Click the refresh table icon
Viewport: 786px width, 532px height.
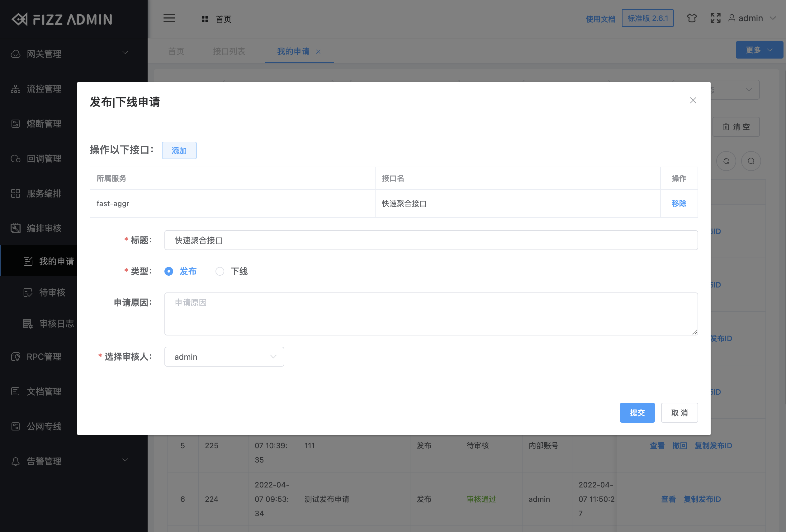click(x=726, y=161)
